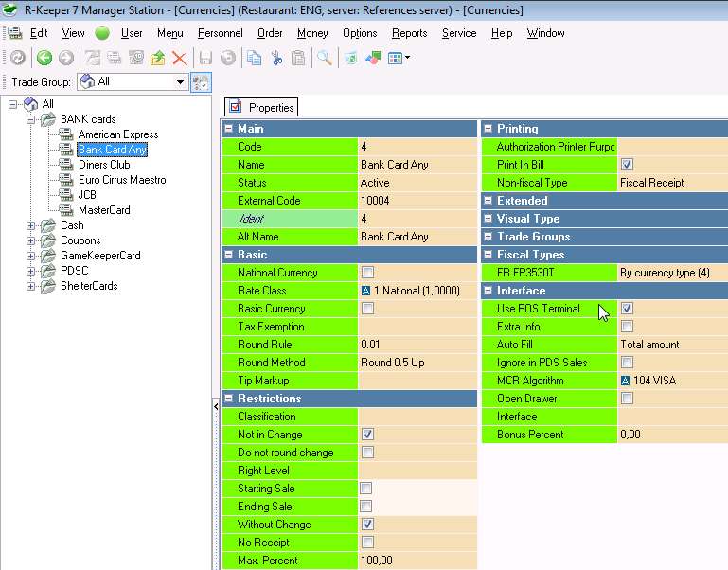Uncheck the Without Change checkbox

pyautogui.click(x=367, y=525)
